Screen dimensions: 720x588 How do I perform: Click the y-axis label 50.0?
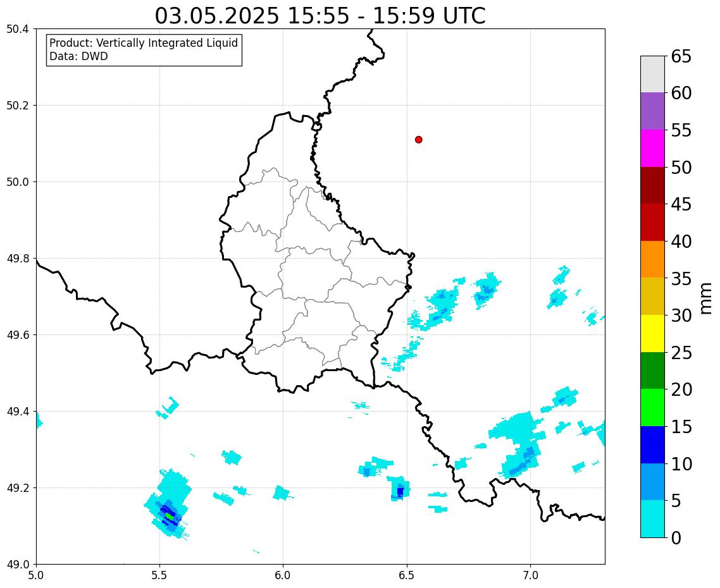[x=18, y=181]
